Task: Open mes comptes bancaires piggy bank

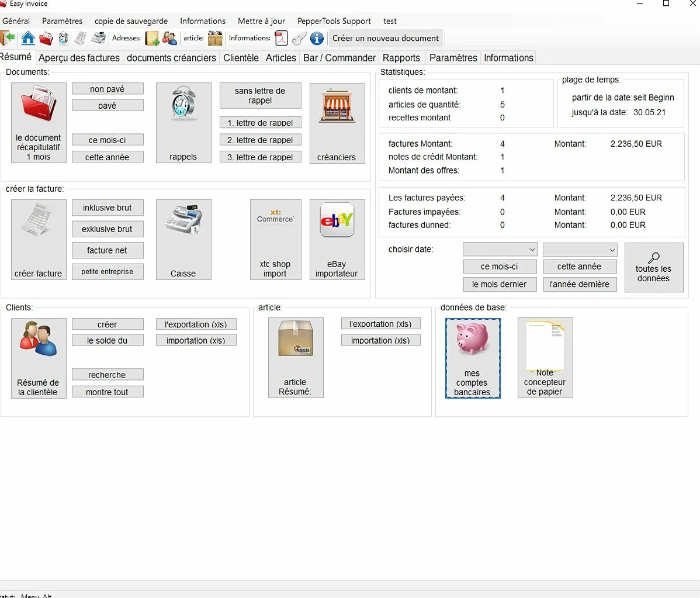Action: point(473,358)
